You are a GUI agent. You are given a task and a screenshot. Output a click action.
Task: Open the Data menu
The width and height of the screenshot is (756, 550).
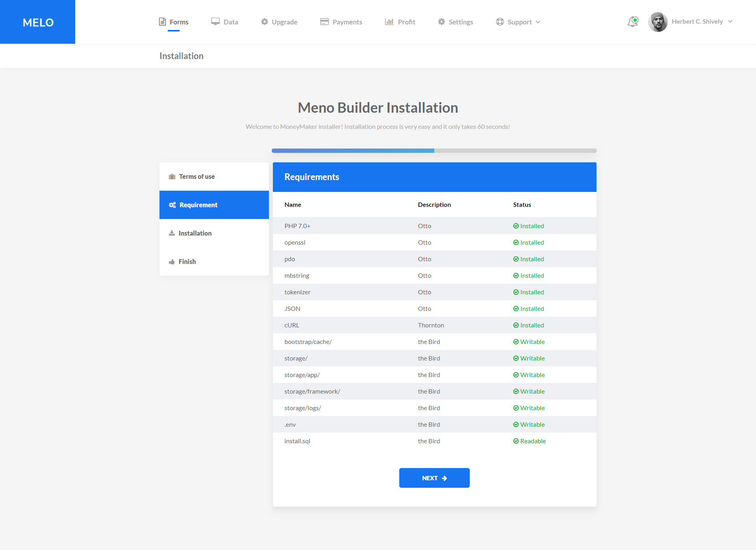(224, 22)
